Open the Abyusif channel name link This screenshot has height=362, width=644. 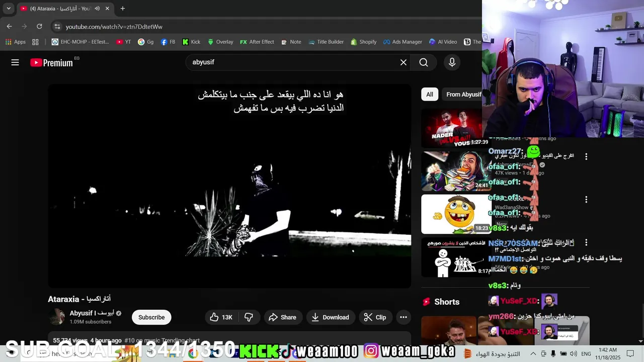click(92, 313)
